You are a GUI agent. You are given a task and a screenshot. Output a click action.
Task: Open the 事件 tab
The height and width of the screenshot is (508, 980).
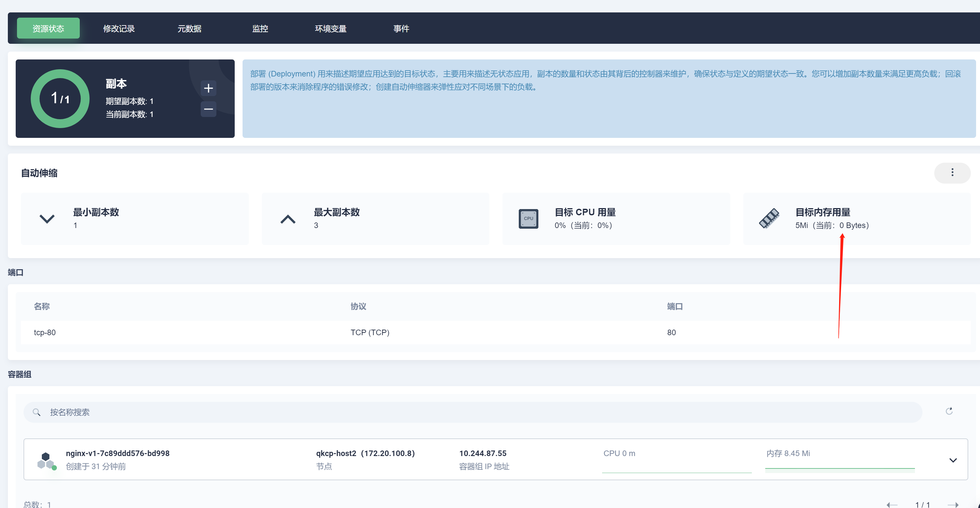coord(401,28)
